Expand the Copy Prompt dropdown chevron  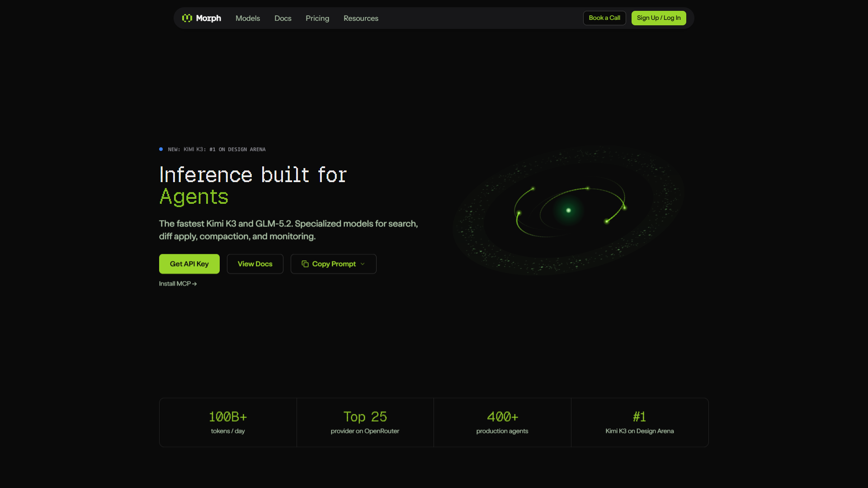click(x=363, y=264)
